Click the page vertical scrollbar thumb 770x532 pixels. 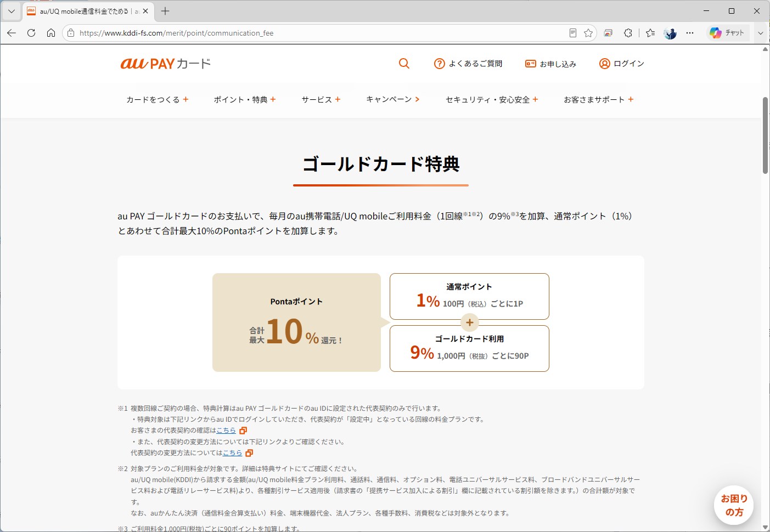[x=766, y=135]
